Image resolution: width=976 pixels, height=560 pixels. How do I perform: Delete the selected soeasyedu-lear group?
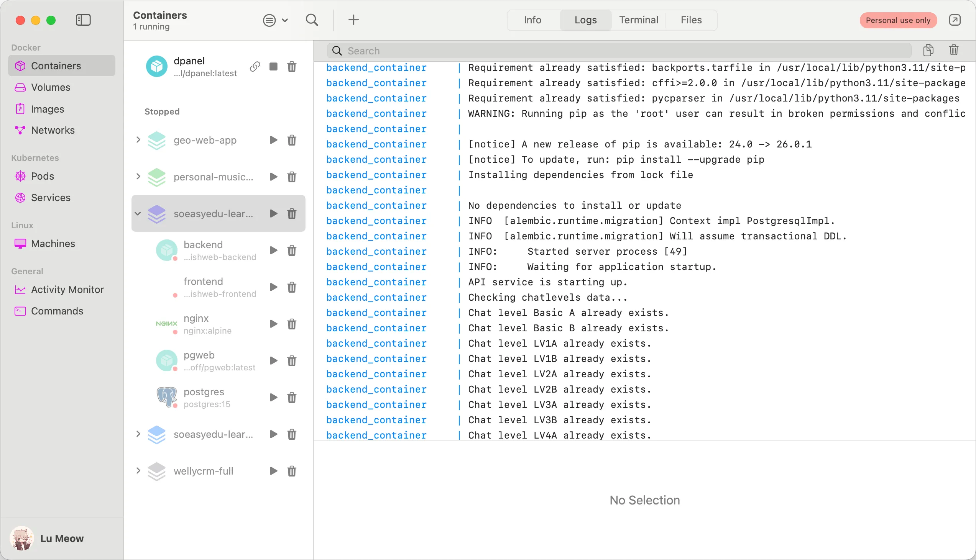point(292,213)
